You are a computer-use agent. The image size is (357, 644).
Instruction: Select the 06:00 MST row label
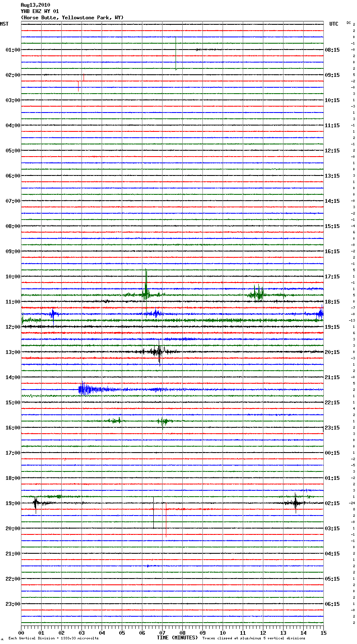(13, 176)
